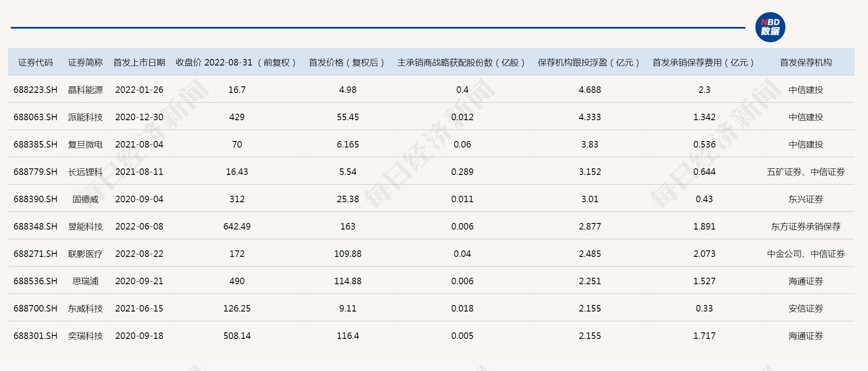Click the 证券代码 column header
The height and width of the screenshot is (371, 868).
[x=36, y=62]
